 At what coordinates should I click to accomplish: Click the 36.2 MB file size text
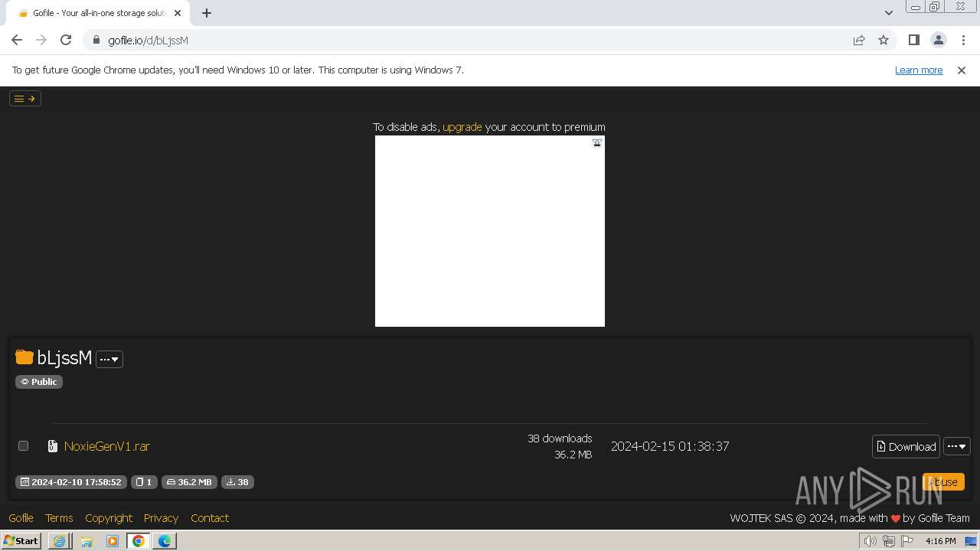573,455
